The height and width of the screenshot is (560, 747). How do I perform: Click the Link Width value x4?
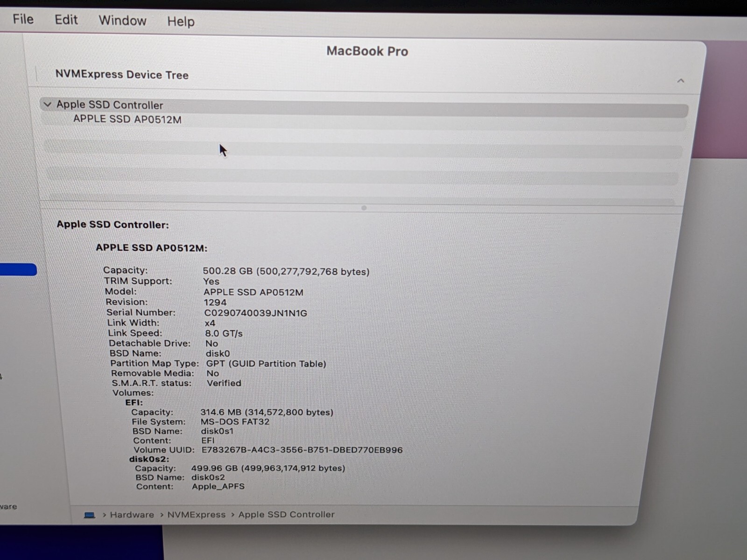210,323
